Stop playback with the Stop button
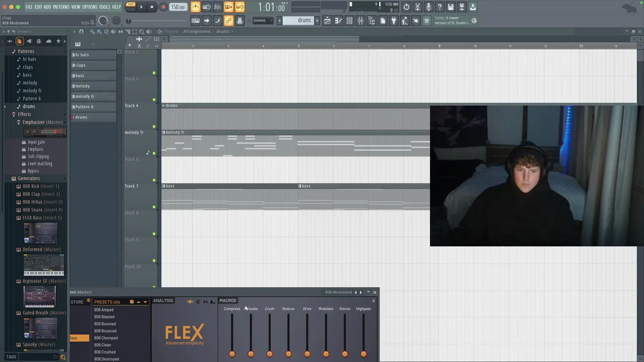The width and height of the screenshot is (644, 362). pyautogui.click(x=152, y=7)
